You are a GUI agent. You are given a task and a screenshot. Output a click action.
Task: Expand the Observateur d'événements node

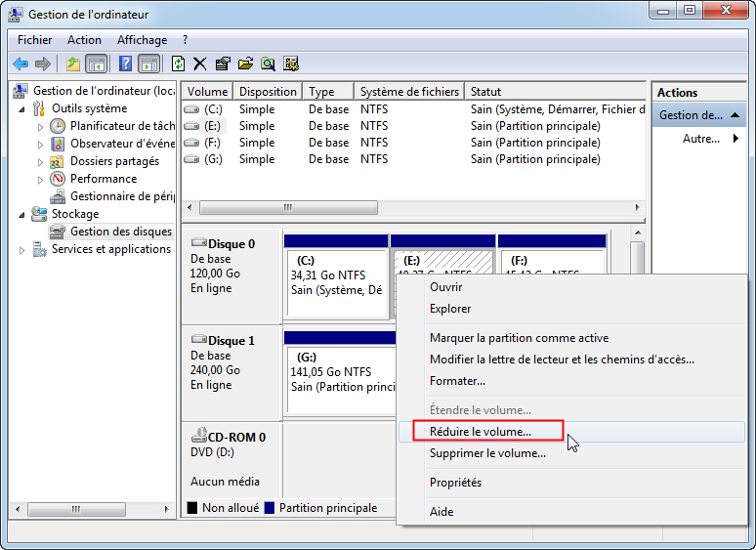click(x=40, y=145)
